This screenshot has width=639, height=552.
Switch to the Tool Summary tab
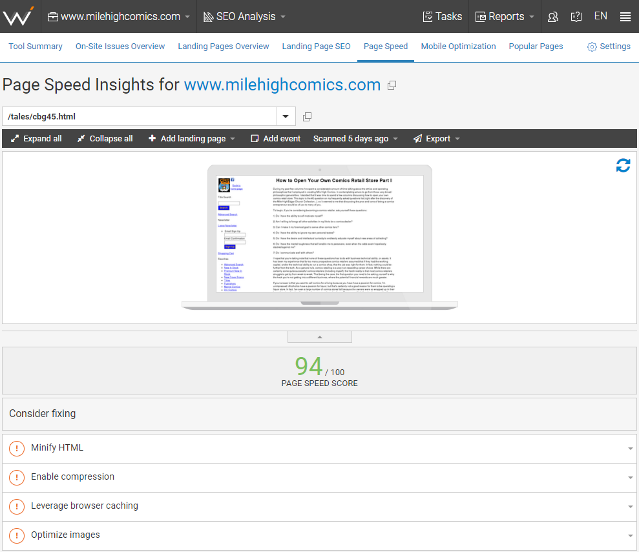[35, 46]
